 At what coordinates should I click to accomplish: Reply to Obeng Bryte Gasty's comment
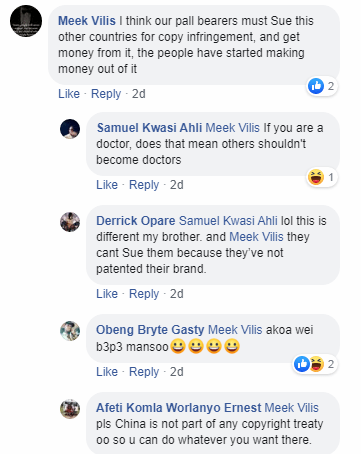(x=144, y=372)
